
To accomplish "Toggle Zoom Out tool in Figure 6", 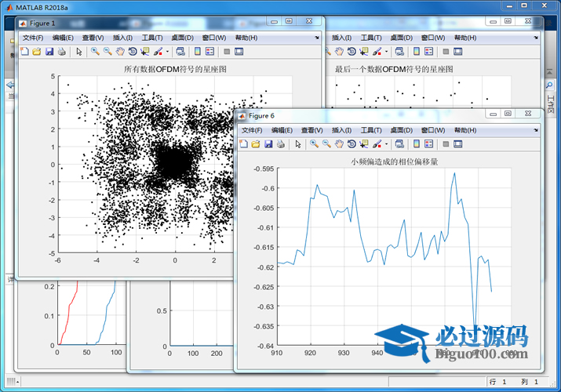I will pos(326,144).
